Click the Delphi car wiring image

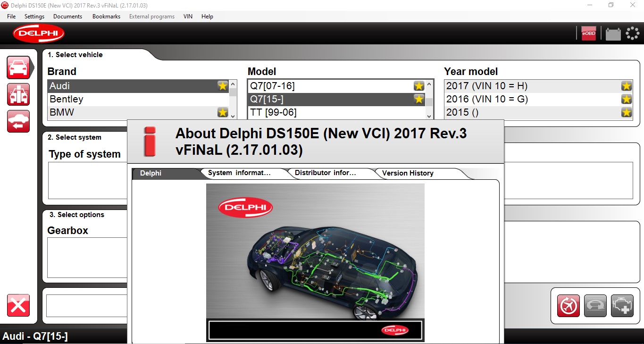(x=315, y=262)
